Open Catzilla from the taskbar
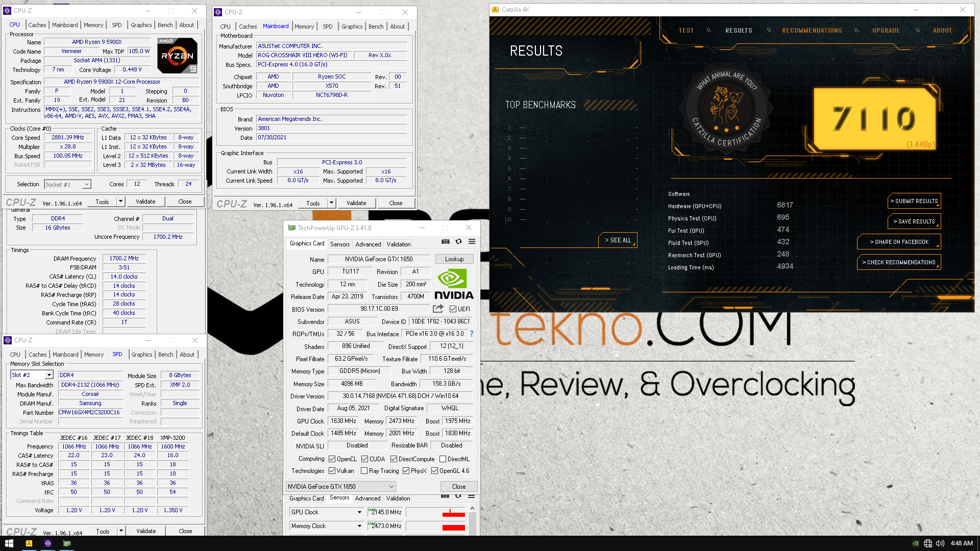This screenshot has width=980, height=551. click(29, 543)
